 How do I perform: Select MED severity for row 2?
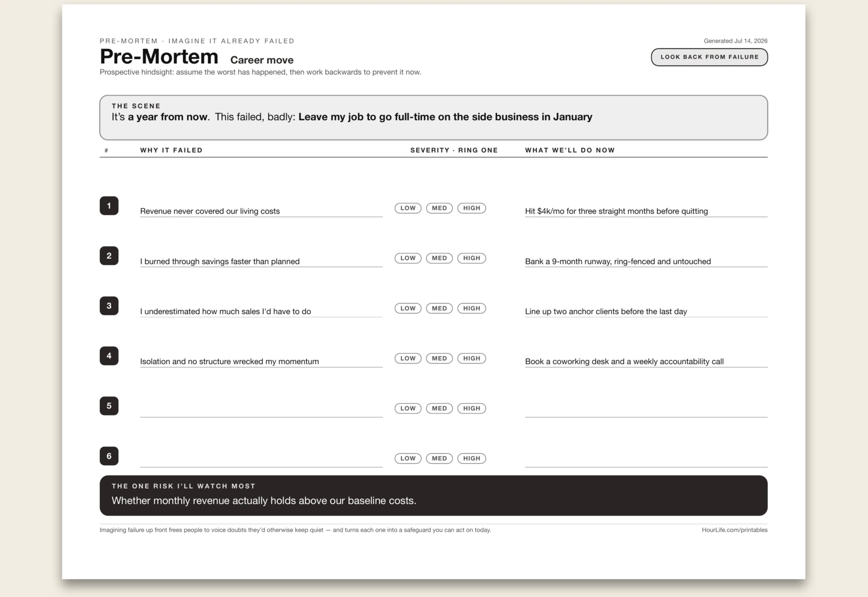439,258
